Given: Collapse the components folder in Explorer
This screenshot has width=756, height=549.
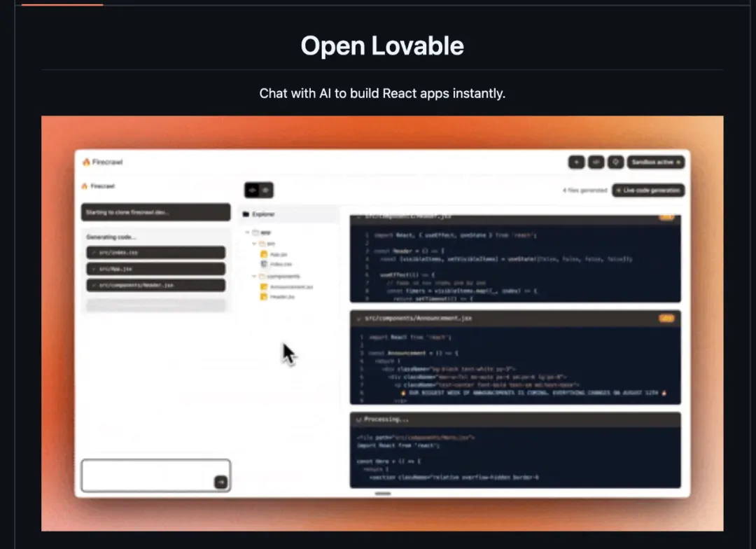Looking at the screenshot, I should click(x=254, y=277).
